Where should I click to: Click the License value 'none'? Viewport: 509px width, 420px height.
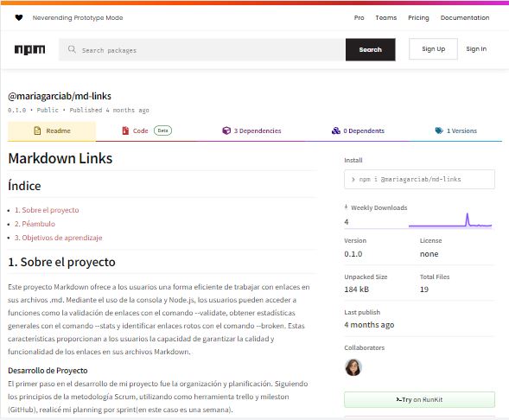tap(429, 254)
